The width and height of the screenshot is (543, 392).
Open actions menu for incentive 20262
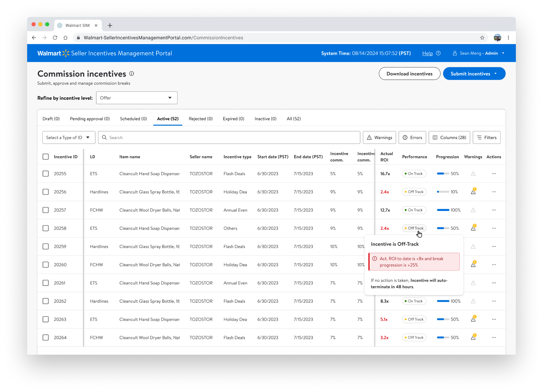(x=494, y=301)
